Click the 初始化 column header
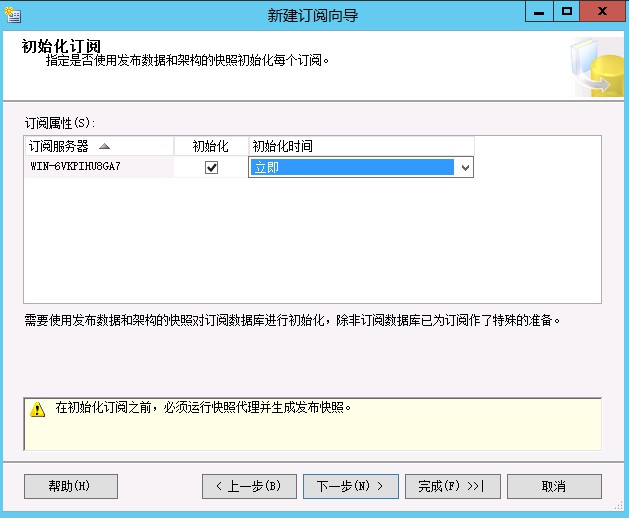Image resolution: width=629 pixels, height=518 pixels. [x=211, y=146]
